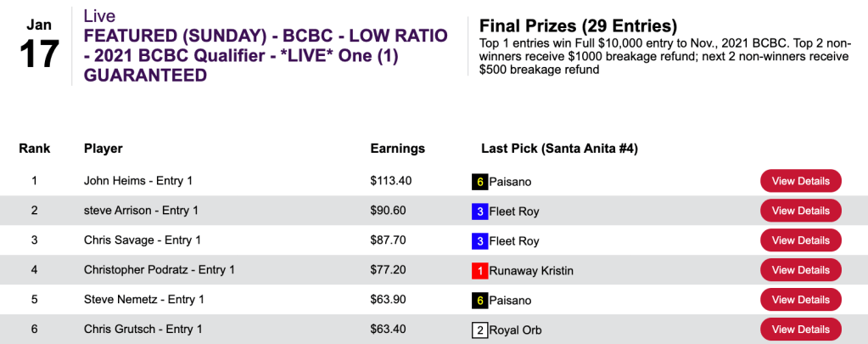Click the number 6 badge in Steve Nemetz's row
The image size is (868, 344).
[x=479, y=300]
